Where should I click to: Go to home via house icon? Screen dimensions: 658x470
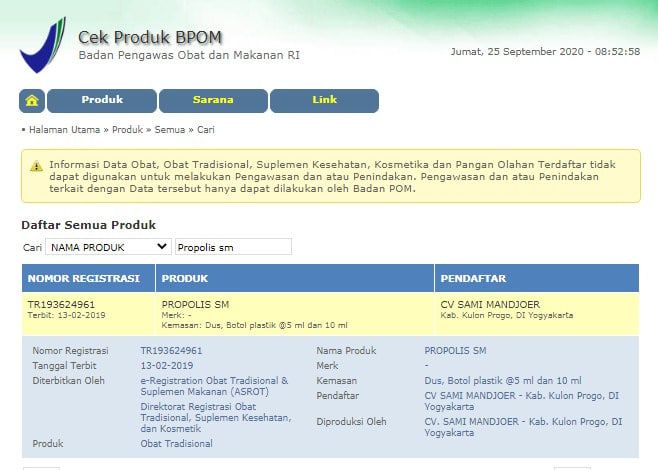coord(32,101)
